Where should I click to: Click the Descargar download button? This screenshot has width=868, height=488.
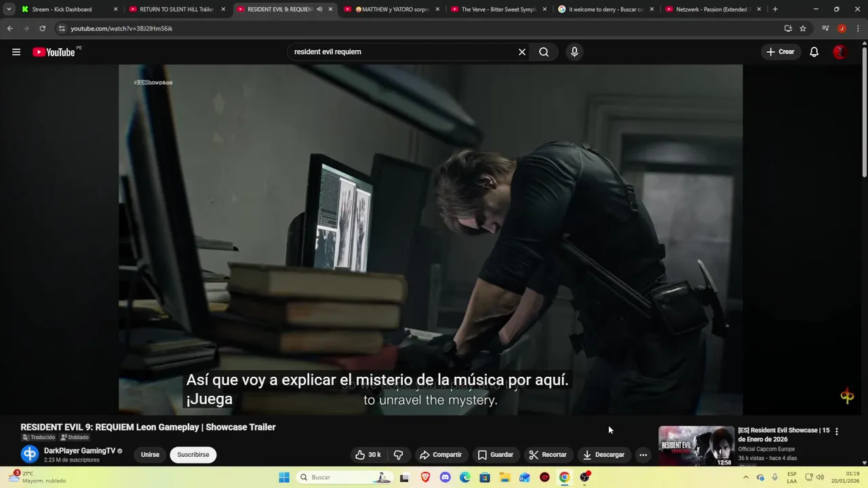[604, 455]
